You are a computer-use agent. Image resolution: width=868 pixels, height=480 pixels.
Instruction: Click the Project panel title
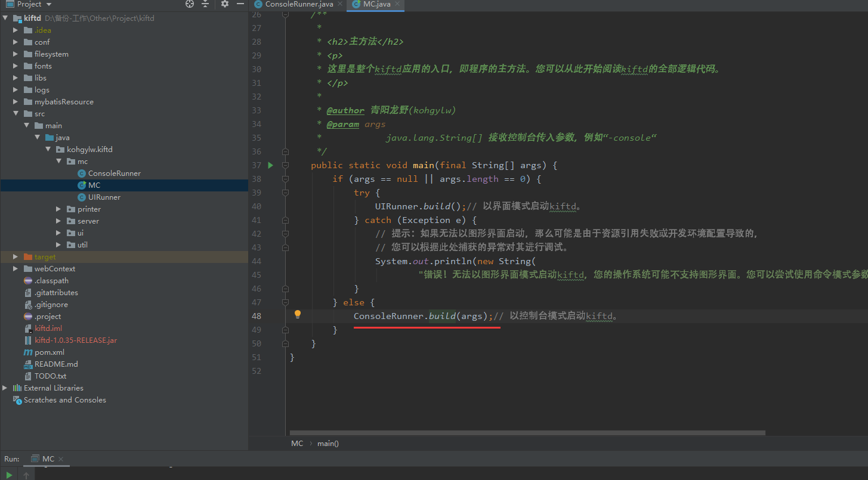click(x=29, y=4)
